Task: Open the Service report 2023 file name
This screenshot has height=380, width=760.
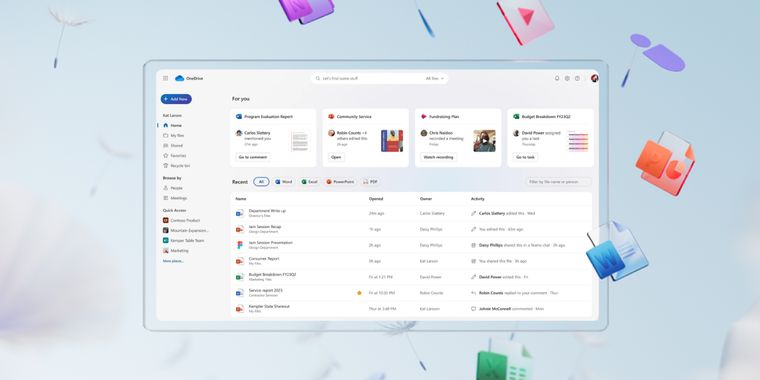Action: click(266, 290)
